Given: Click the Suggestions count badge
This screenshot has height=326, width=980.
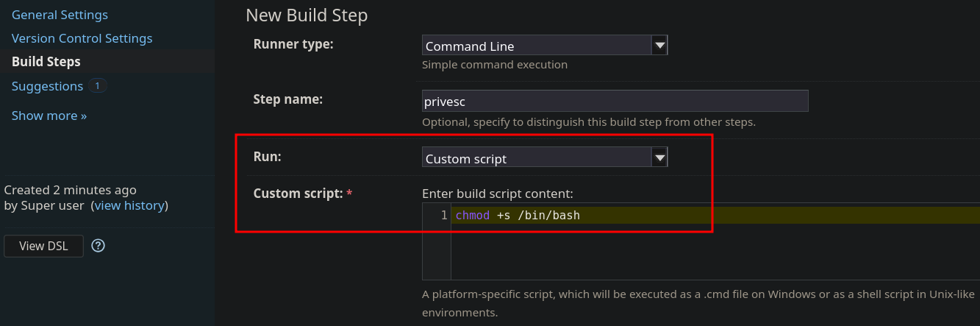Looking at the screenshot, I should coord(97,86).
